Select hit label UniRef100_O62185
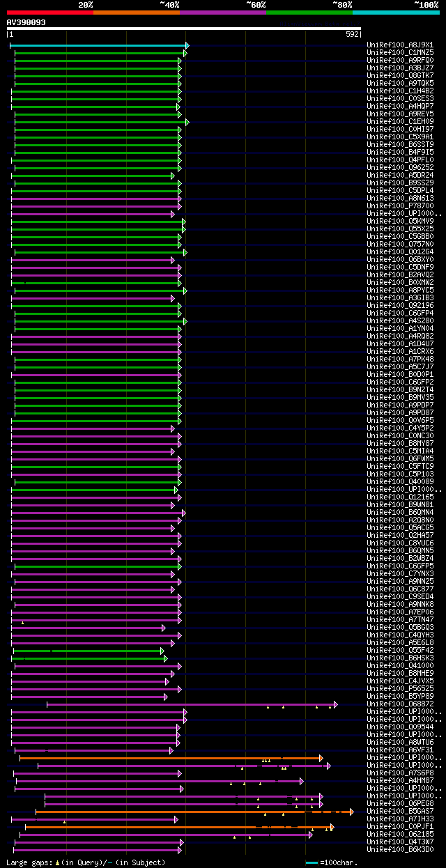 [x=400, y=835]
